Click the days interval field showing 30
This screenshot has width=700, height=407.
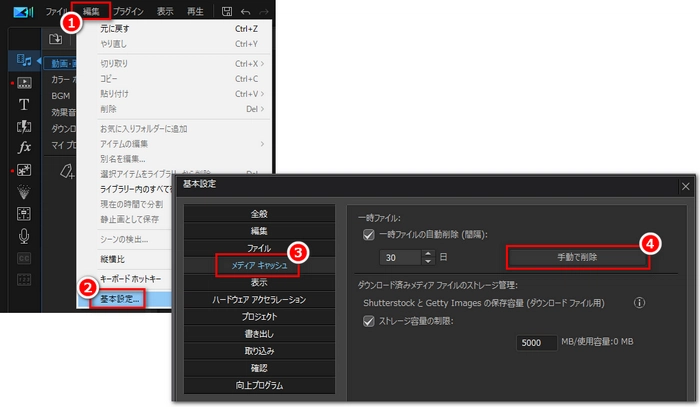[x=400, y=257]
